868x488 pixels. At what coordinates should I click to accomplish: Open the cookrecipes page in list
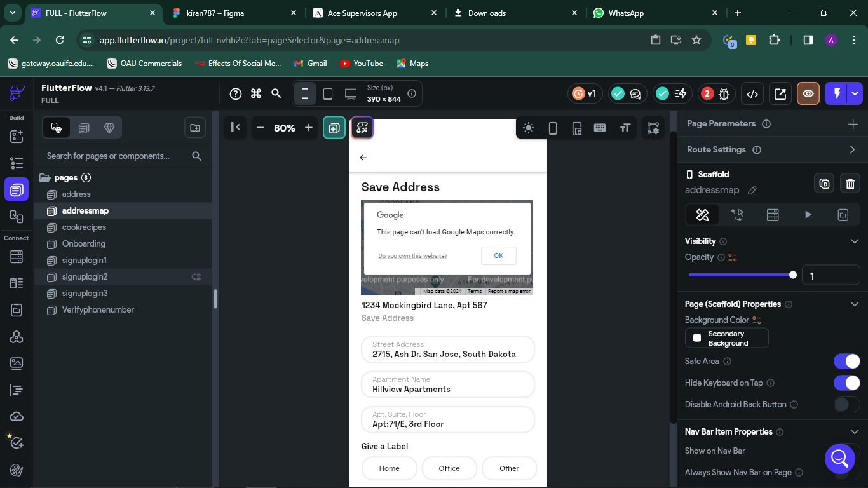click(x=84, y=227)
